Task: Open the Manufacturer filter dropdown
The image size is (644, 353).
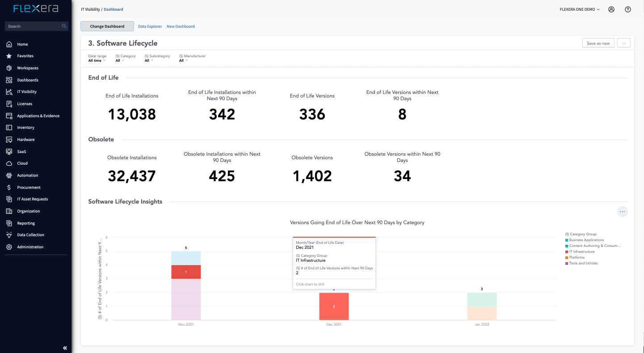Action: pyautogui.click(x=183, y=60)
